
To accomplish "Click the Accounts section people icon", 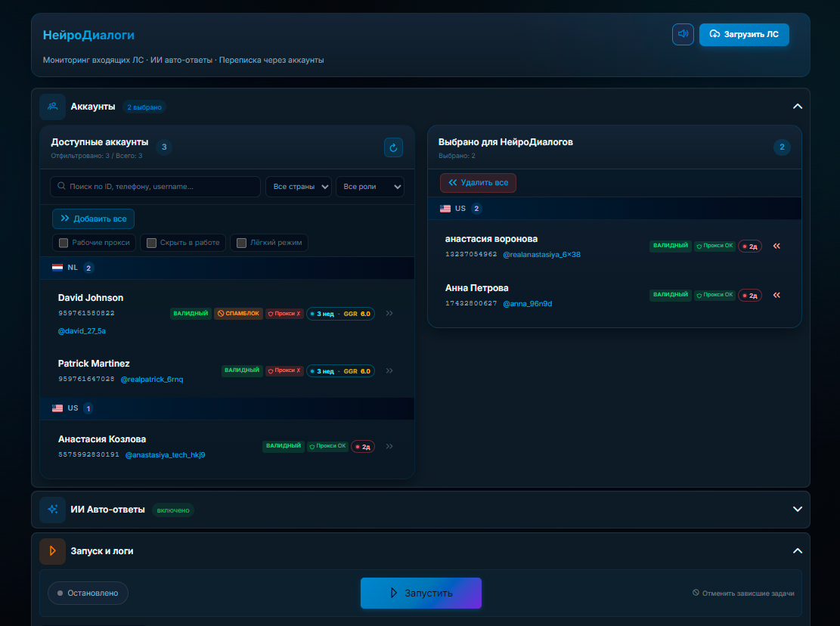I will pos(52,107).
